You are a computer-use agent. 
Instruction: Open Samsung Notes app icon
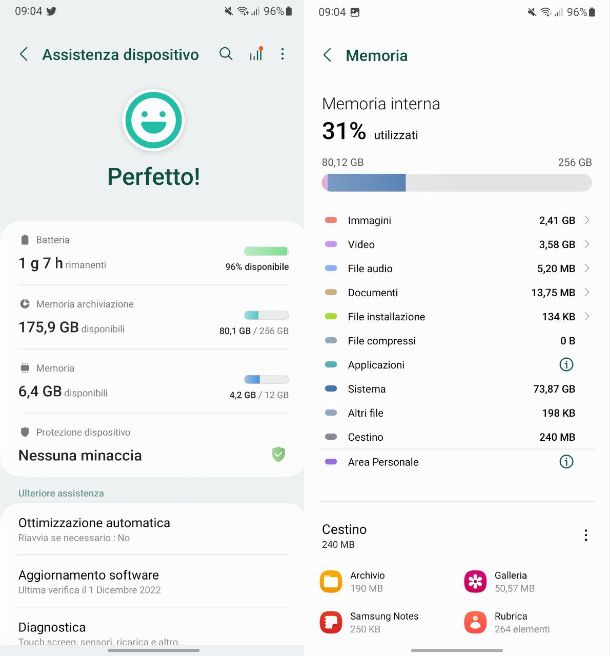pyautogui.click(x=331, y=622)
